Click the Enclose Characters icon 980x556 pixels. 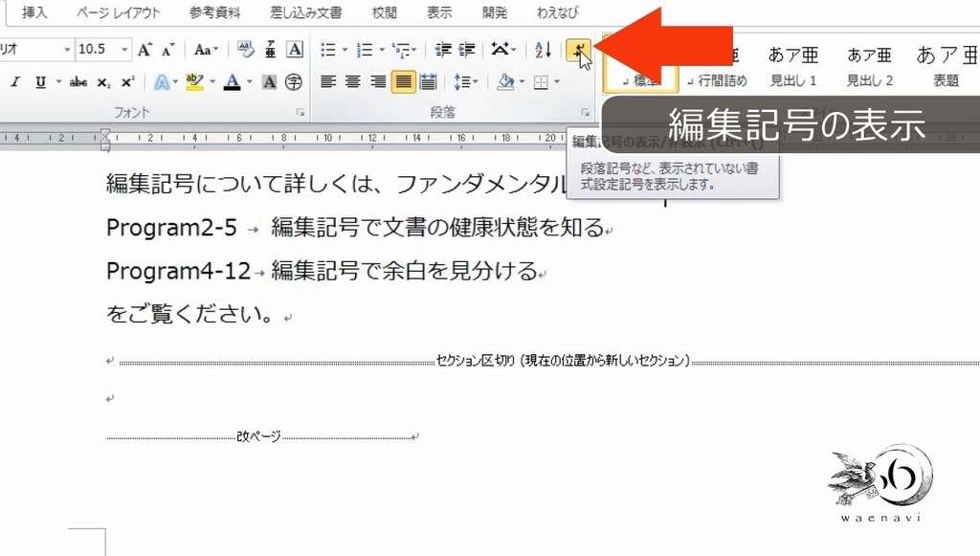[x=295, y=81]
